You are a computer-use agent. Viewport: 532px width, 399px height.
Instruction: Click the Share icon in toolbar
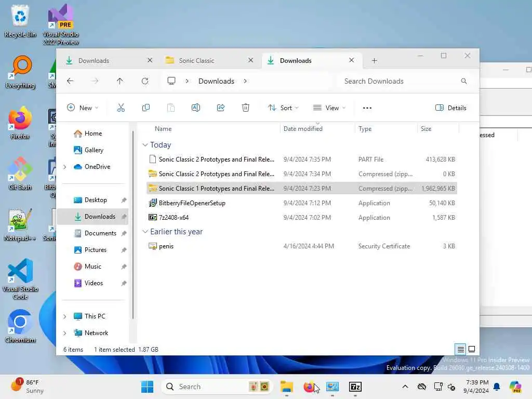pyautogui.click(x=220, y=108)
